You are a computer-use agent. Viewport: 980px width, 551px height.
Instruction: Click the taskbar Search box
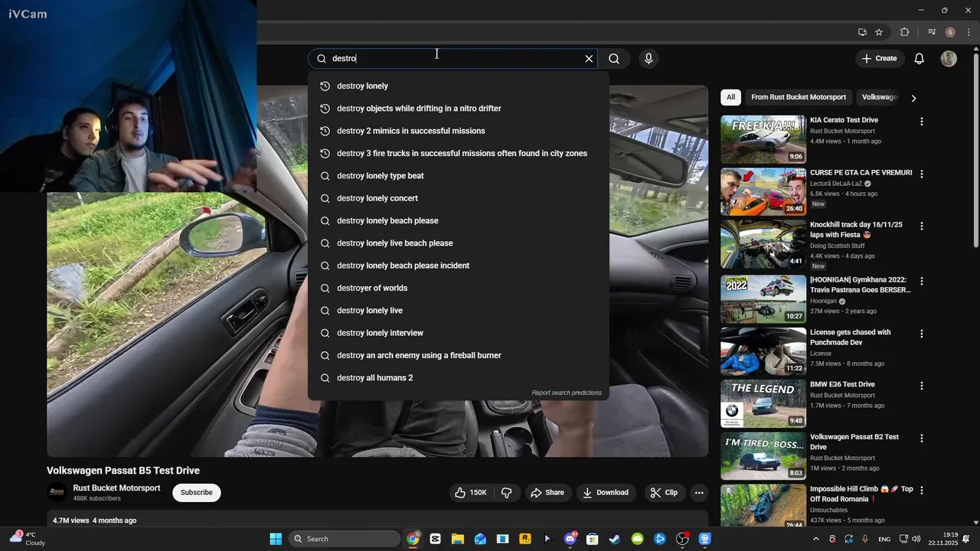click(x=344, y=539)
